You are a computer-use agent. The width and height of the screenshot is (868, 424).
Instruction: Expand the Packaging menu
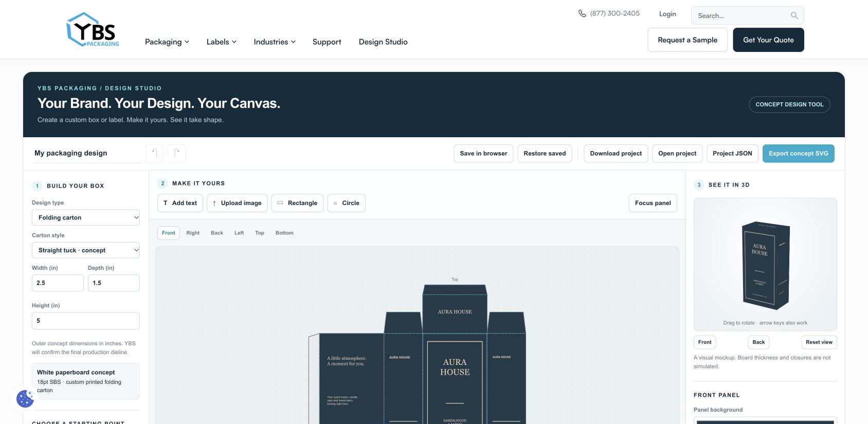167,42
